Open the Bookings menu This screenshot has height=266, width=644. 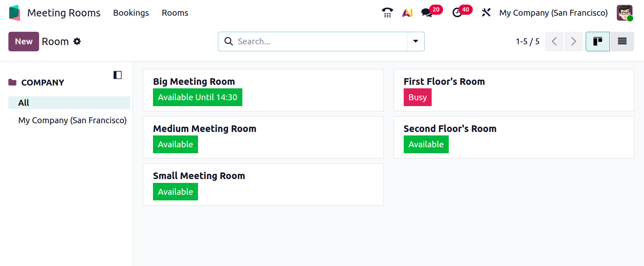(x=131, y=13)
